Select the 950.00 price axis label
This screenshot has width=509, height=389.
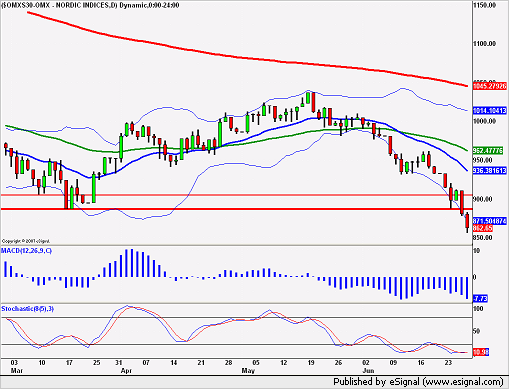tap(482, 160)
